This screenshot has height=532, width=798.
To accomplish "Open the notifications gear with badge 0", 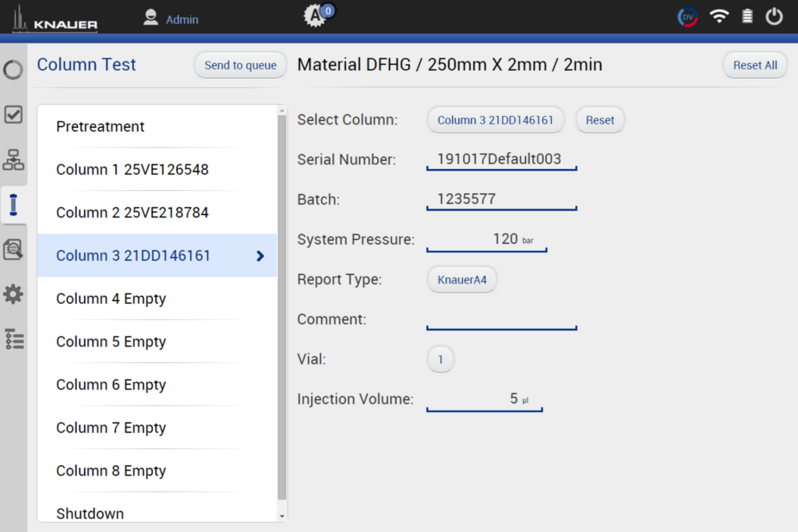I will pos(319,15).
